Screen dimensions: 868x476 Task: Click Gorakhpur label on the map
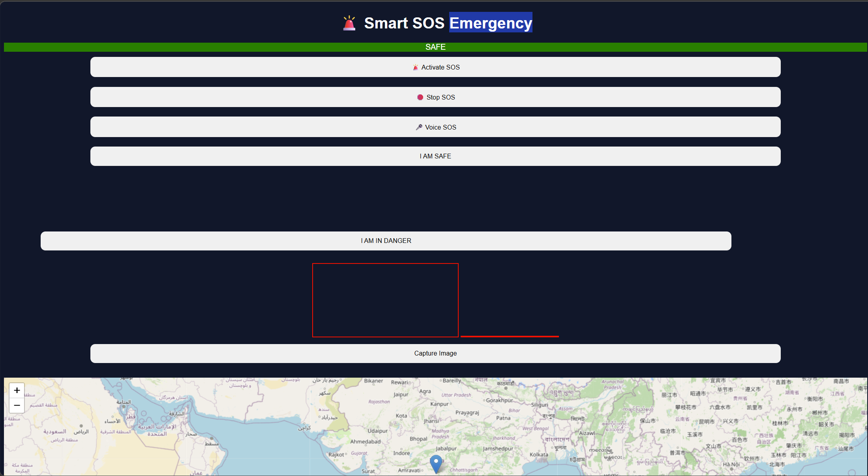point(499,400)
